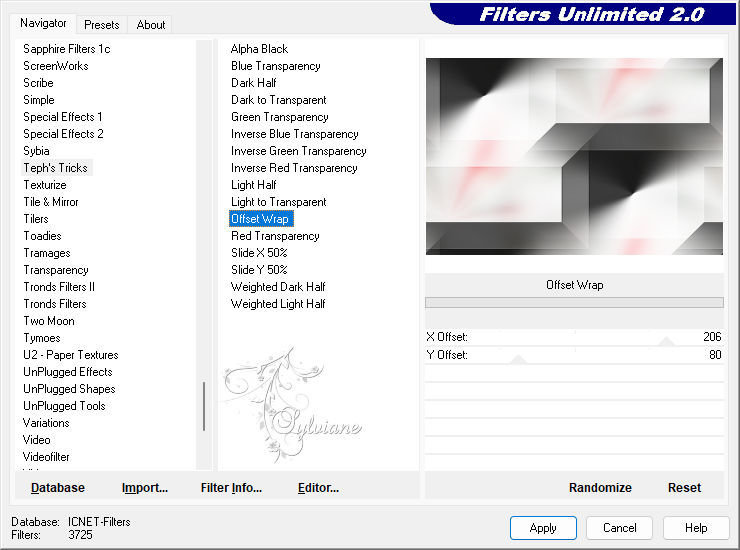Choose Inverse Green Transparency filter

coord(298,151)
